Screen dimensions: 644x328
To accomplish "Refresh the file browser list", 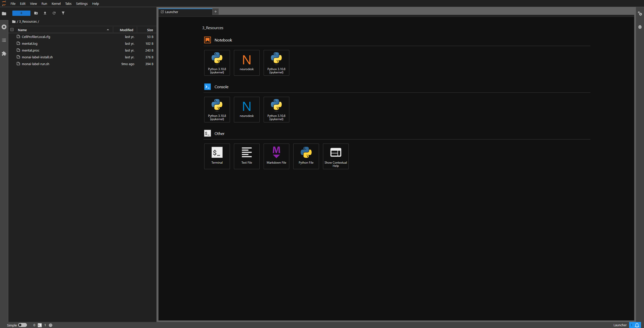I will coord(54,13).
